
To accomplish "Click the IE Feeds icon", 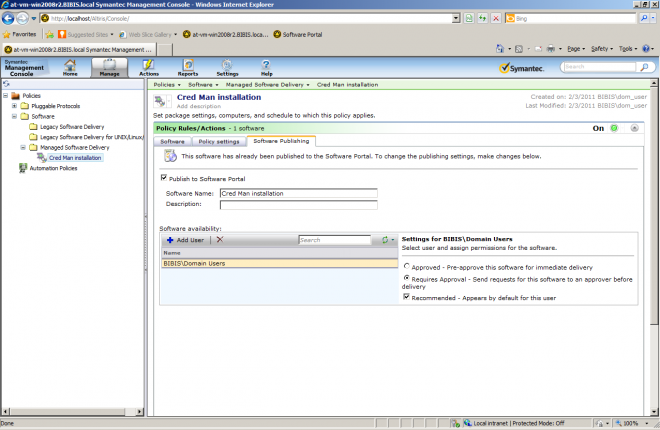I will coord(519,49).
